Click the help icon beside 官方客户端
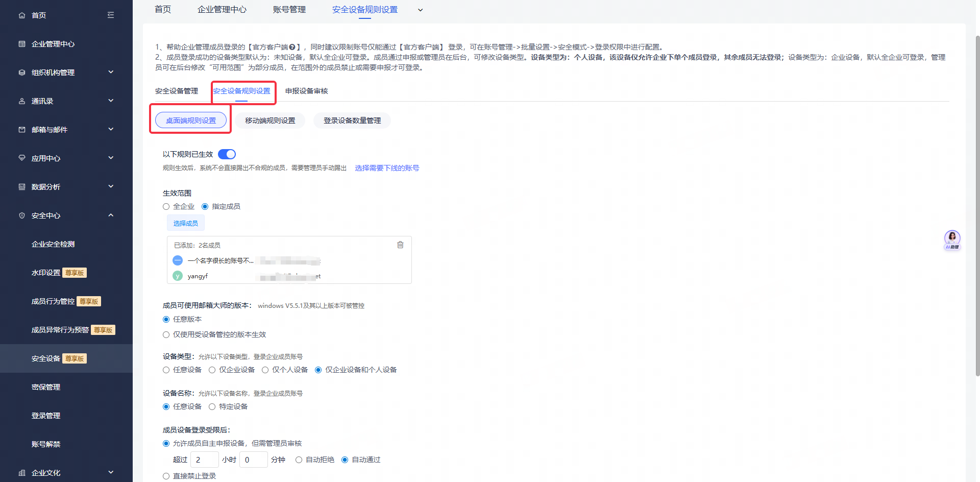 pyautogui.click(x=292, y=47)
